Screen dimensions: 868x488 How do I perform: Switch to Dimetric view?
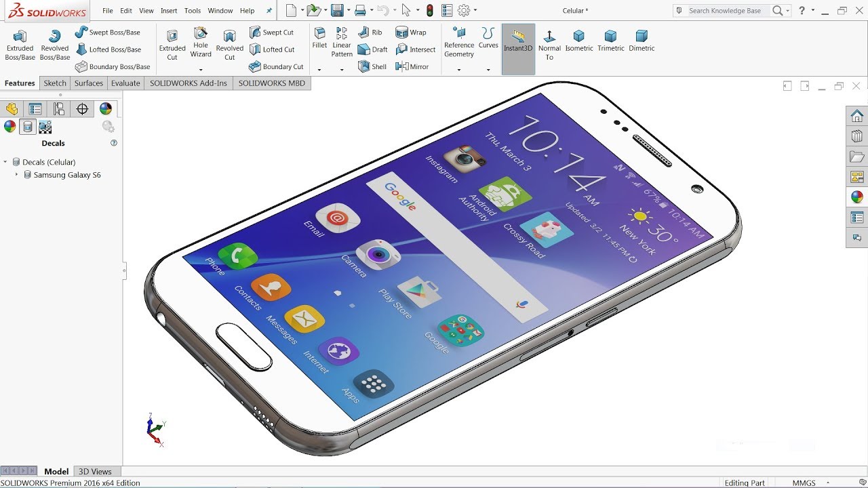click(642, 41)
